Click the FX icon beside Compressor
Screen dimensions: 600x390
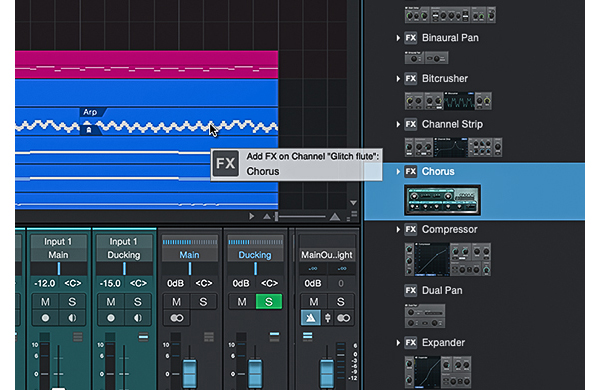click(411, 229)
